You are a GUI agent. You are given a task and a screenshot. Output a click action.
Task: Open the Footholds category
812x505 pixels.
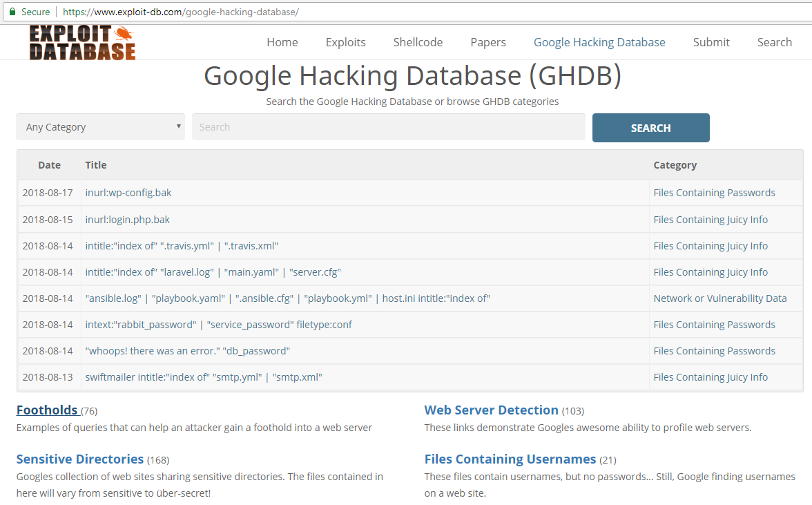tap(47, 410)
